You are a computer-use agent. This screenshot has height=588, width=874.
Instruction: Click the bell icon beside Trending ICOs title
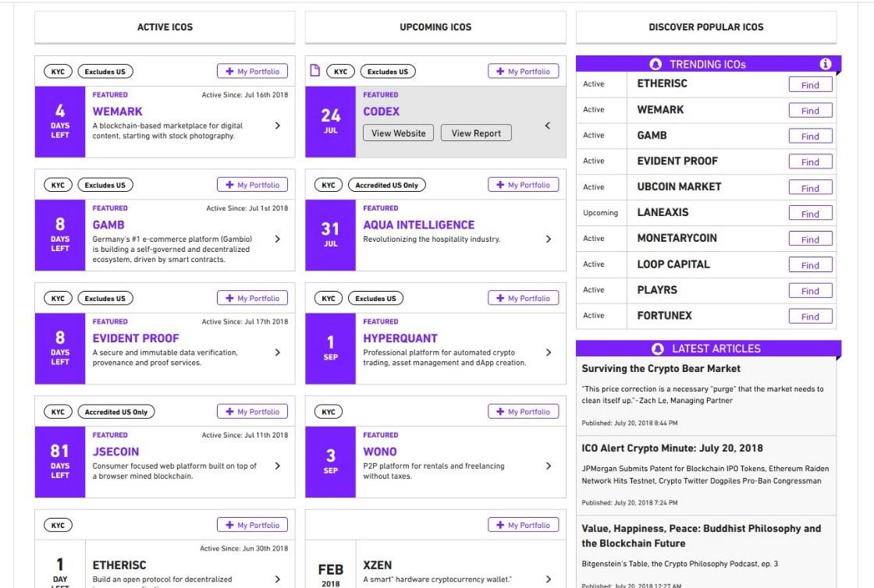655,64
